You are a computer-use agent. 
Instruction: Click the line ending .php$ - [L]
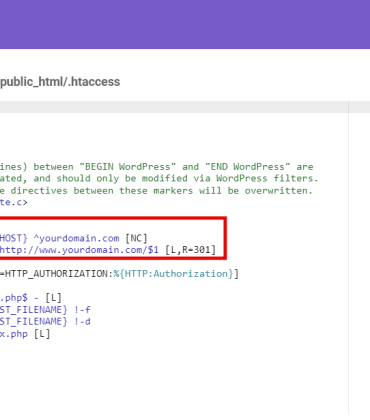[31, 297]
